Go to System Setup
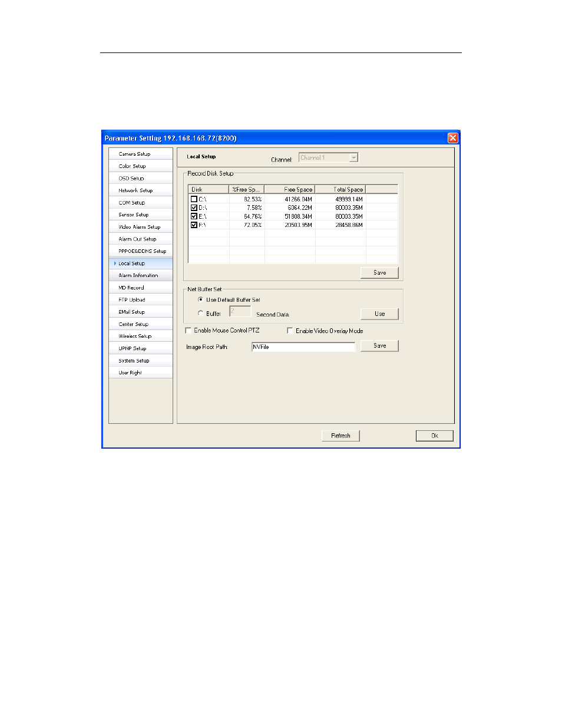The image size is (562, 728). click(141, 361)
